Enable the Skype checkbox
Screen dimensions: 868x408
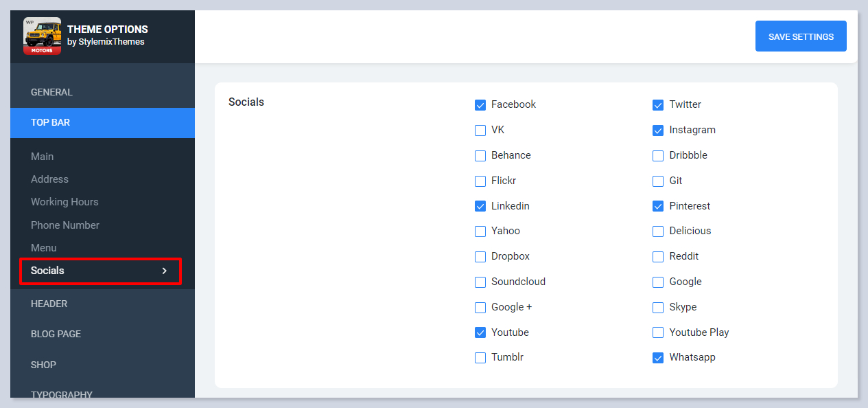point(658,308)
